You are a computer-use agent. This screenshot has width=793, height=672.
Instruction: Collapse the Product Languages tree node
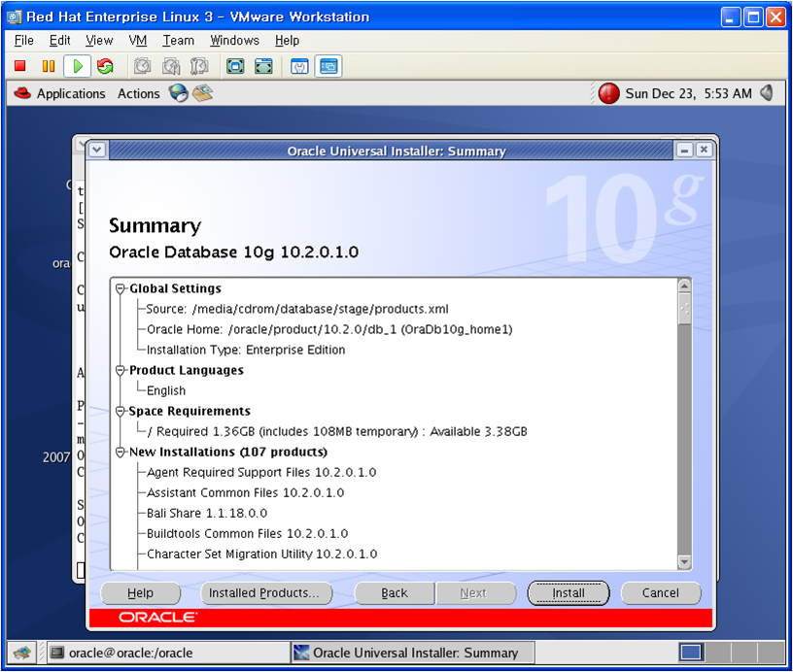point(120,370)
